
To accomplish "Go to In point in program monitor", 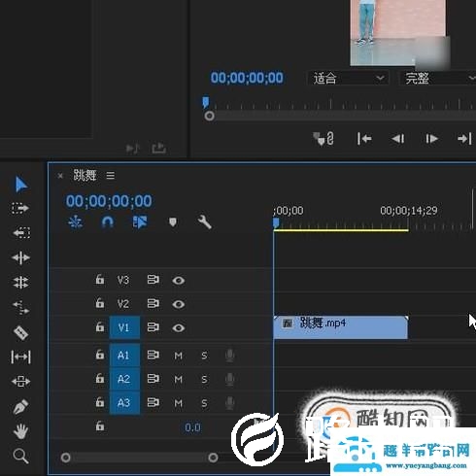I will point(364,139).
